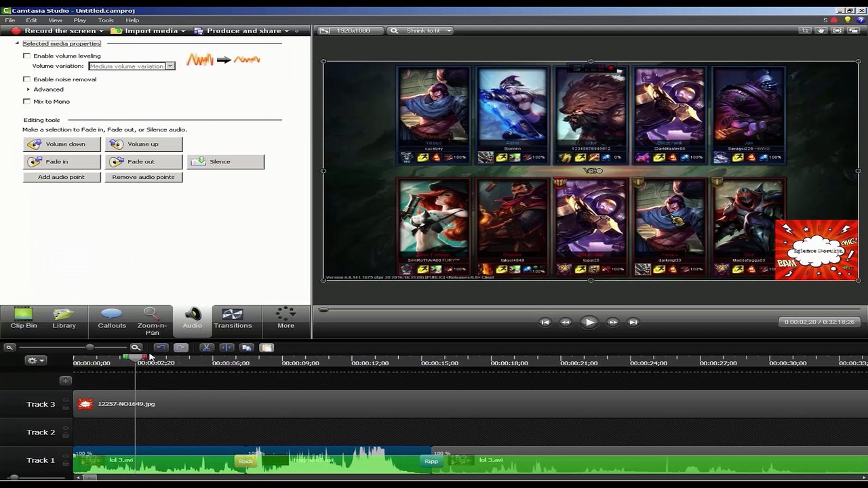Click the detach preview window icon
Image resolution: width=868 pixels, height=488 pixels.
[x=854, y=30]
